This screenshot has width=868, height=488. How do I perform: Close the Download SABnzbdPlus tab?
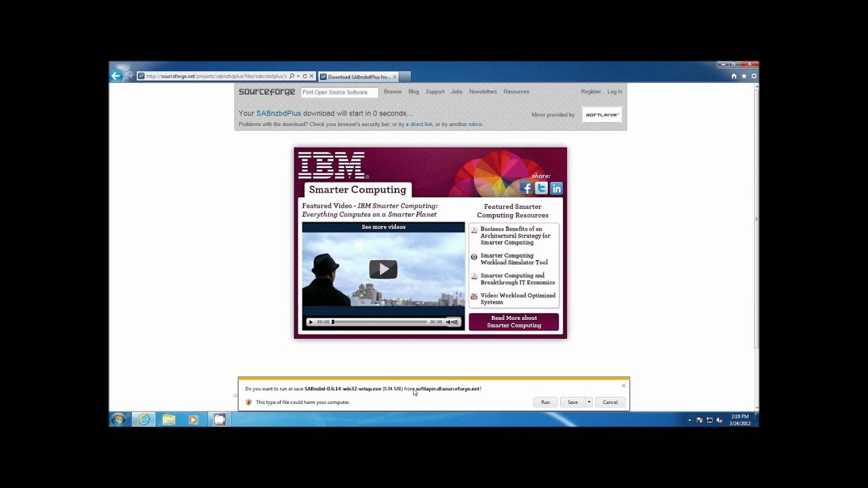395,77
